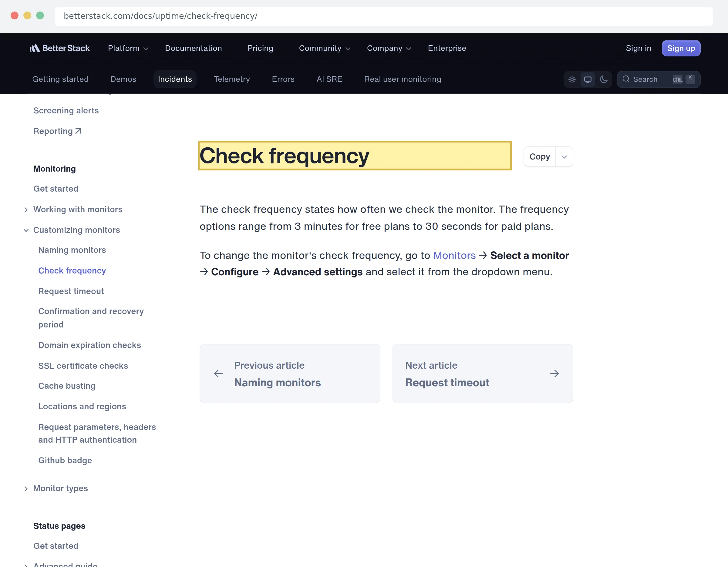Expand Monitor types section

(26, 489)
